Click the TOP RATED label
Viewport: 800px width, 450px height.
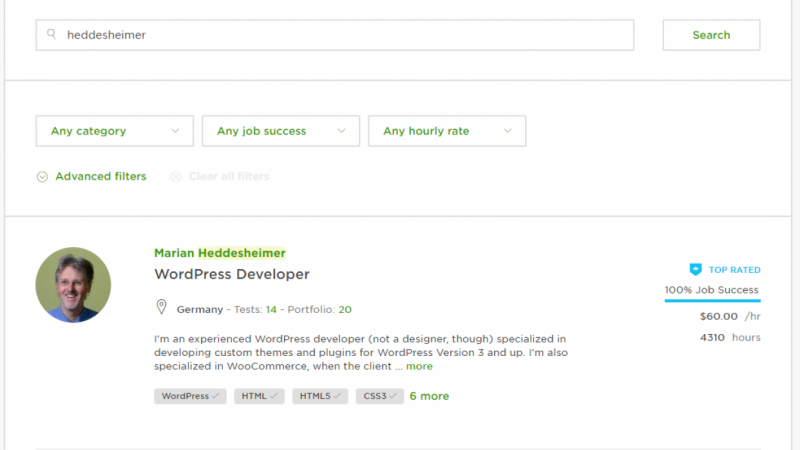point(734,270)
